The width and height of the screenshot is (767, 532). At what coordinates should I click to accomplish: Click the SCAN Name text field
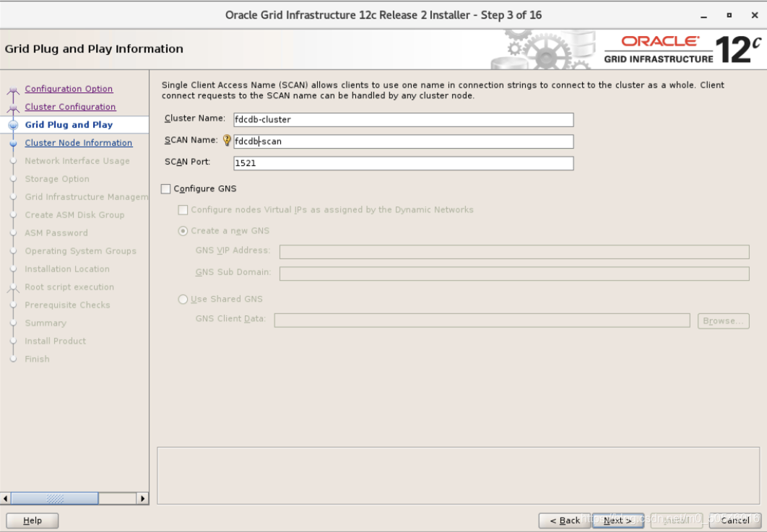[404, 141]
